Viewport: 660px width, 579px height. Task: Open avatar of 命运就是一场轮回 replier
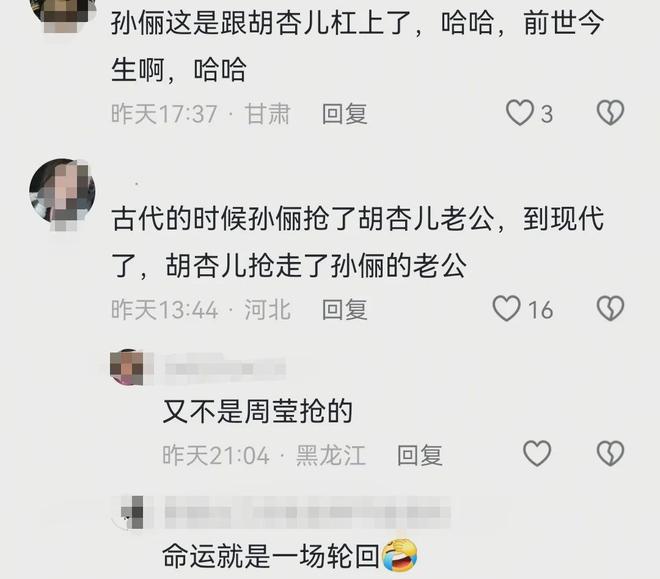click(x=128, y=512)
